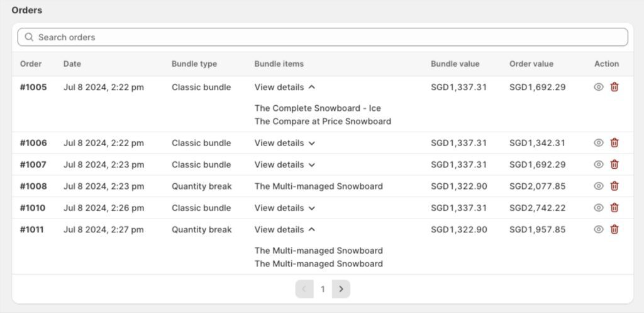
Task: Show order #1008 using eye icon
Action: 599,186
